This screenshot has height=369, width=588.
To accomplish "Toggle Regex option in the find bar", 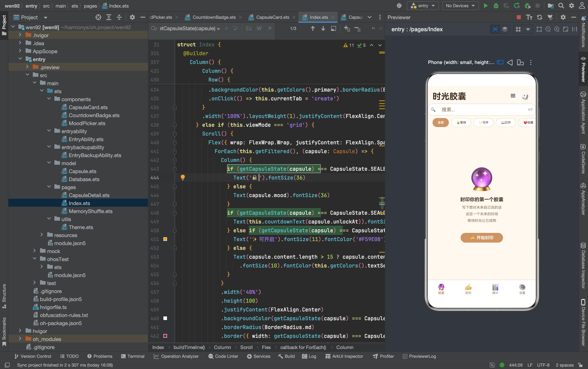I will click(x=269, y=29).
